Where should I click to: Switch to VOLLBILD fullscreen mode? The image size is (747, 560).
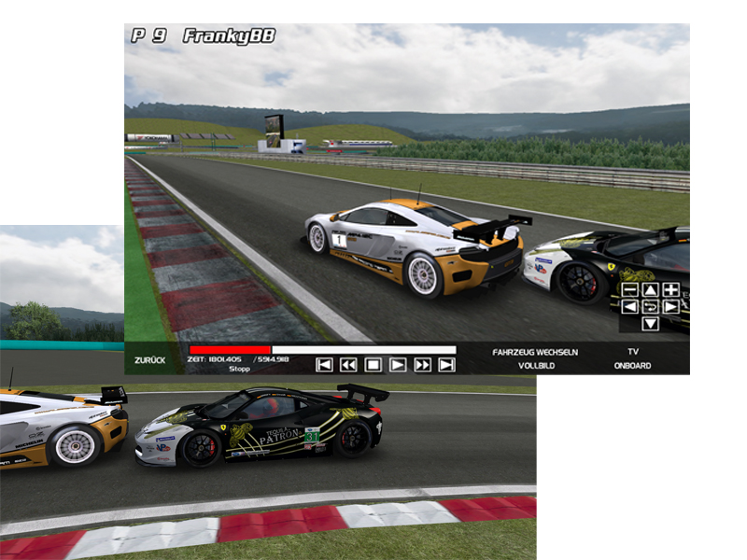(x=535, y=366)
